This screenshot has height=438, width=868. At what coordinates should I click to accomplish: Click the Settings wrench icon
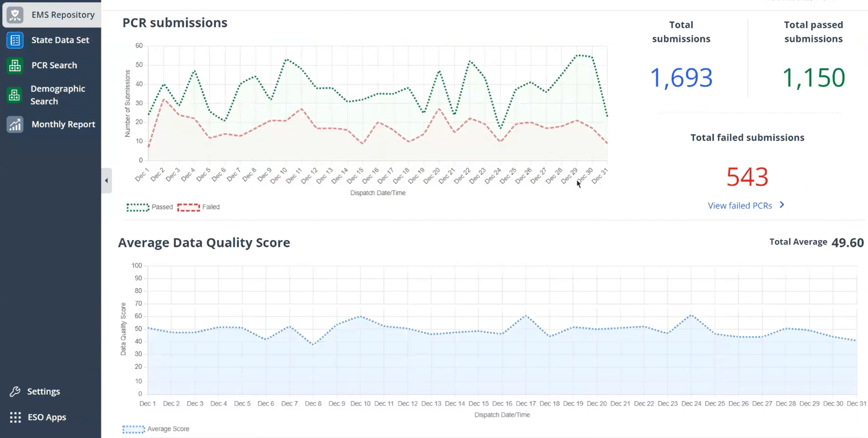(15, 391)
